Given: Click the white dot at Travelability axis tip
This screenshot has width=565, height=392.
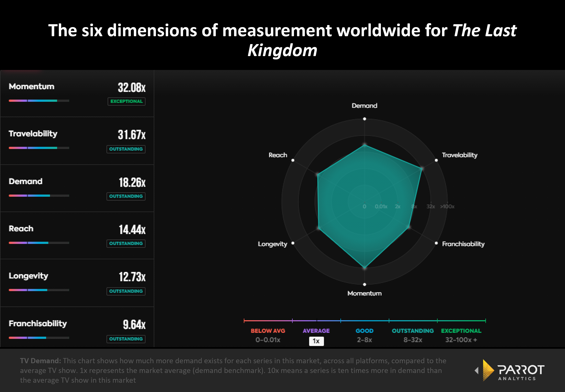Looking at the screenshot, I should click(436, 160).
